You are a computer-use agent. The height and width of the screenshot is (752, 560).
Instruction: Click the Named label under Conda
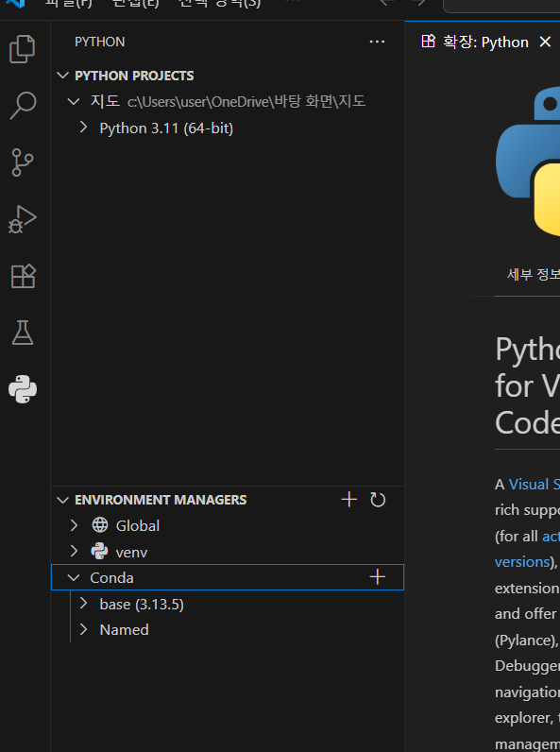pos(124,630)
